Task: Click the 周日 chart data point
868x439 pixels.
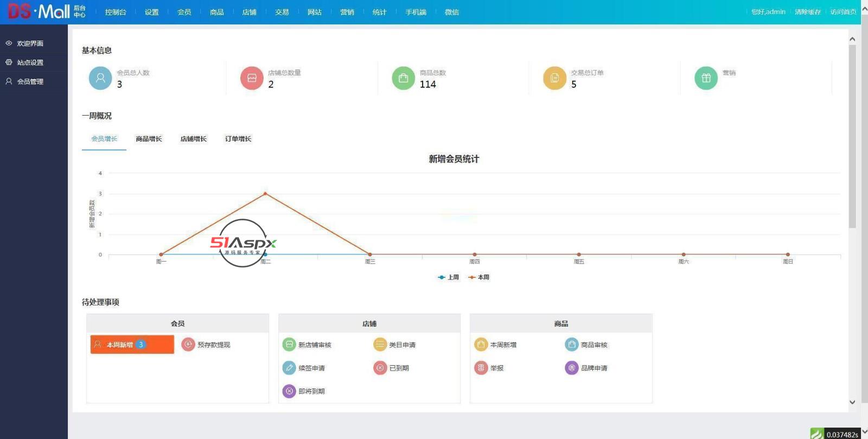Action: (x=788, y=254)
